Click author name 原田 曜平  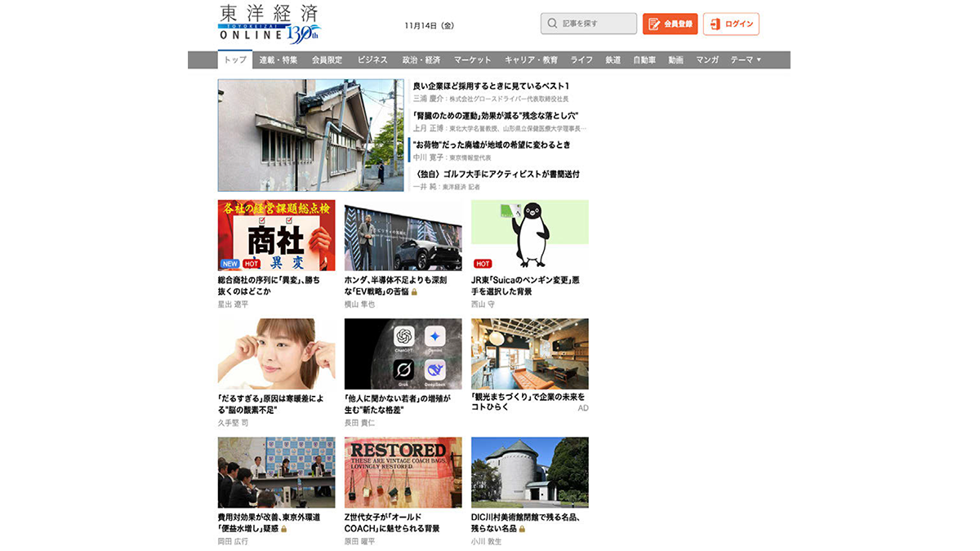tap(359, 541)
